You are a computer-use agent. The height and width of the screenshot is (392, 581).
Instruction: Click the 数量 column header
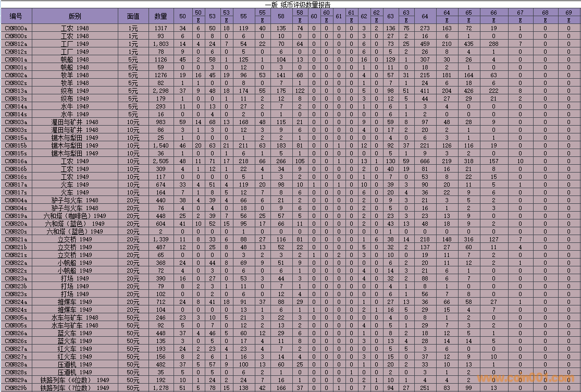pyautogui.click(x=161, y=16)
